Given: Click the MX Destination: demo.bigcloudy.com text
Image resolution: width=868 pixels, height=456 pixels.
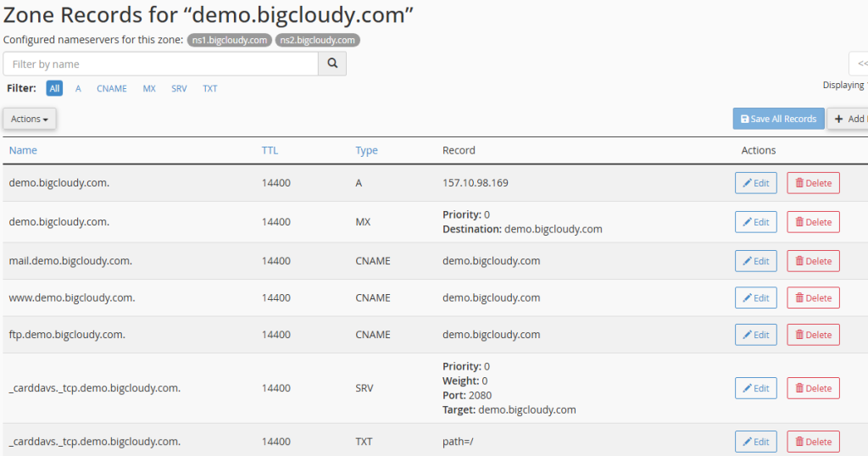Looking at the screenshot, I should click(522, 229).
